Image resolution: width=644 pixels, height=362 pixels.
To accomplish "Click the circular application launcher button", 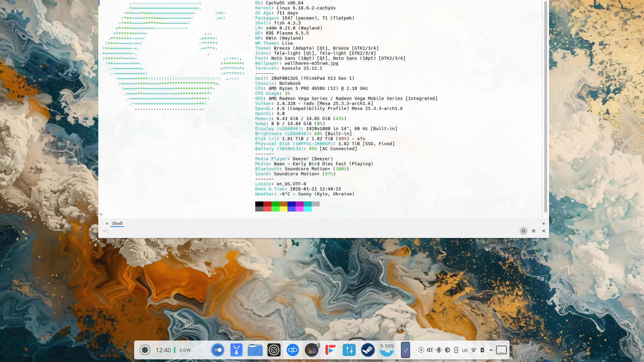I will (x=145, y=350).
